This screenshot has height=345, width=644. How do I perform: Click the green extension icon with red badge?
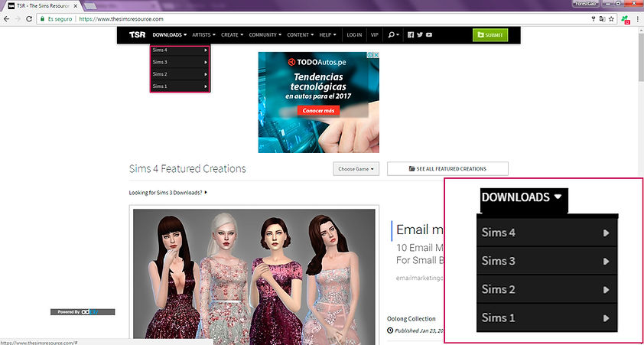pyautogui.click(x=625, y=19)
